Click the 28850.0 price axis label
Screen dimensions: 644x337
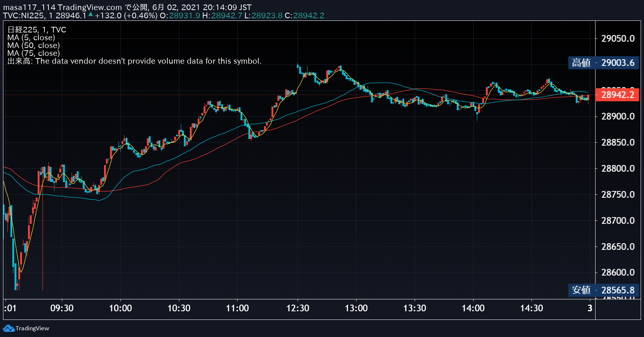pos(618,142)
